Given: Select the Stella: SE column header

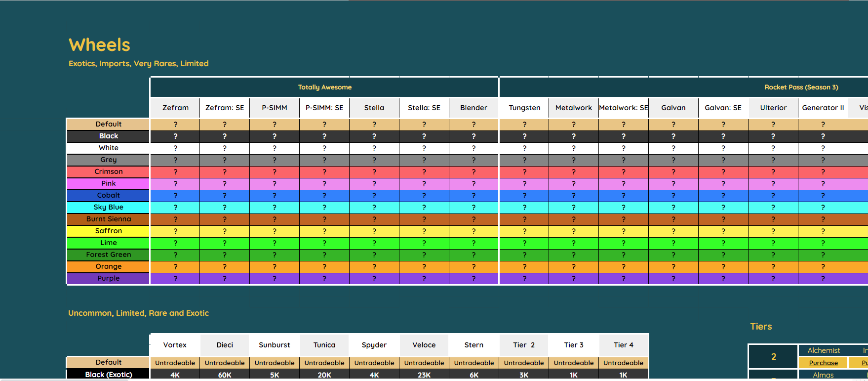Looking at the screenshot, I should coord(424,108).
